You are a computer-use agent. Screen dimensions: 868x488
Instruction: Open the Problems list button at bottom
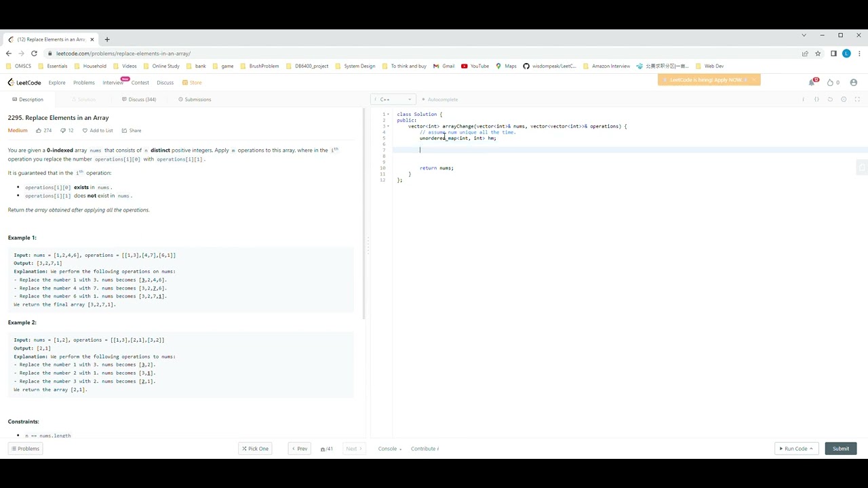(x=25, y=449)
